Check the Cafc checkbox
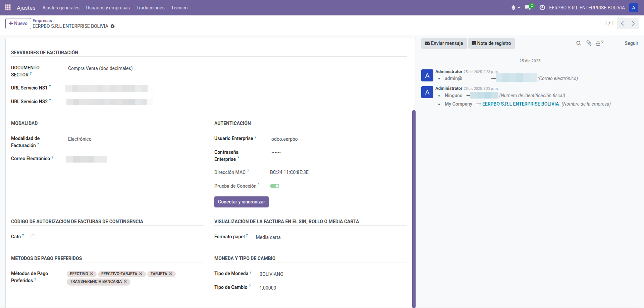 (x=33, y=237)
